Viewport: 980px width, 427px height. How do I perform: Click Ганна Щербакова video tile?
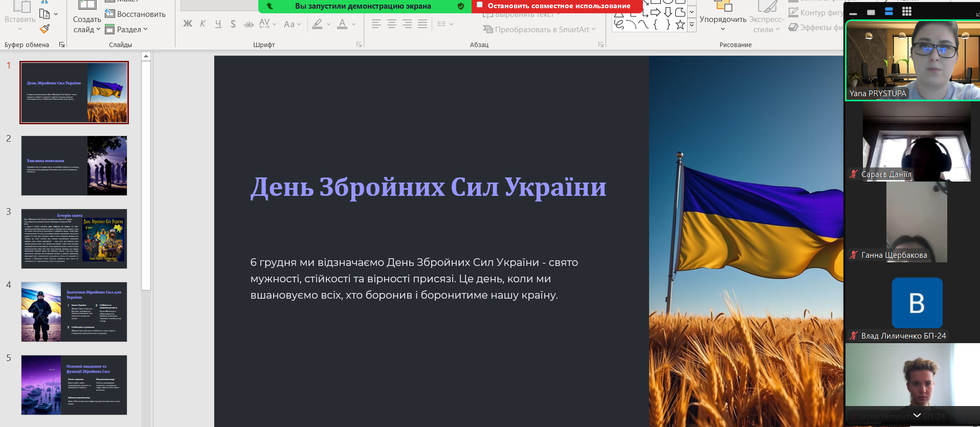[x=912, y=222]
